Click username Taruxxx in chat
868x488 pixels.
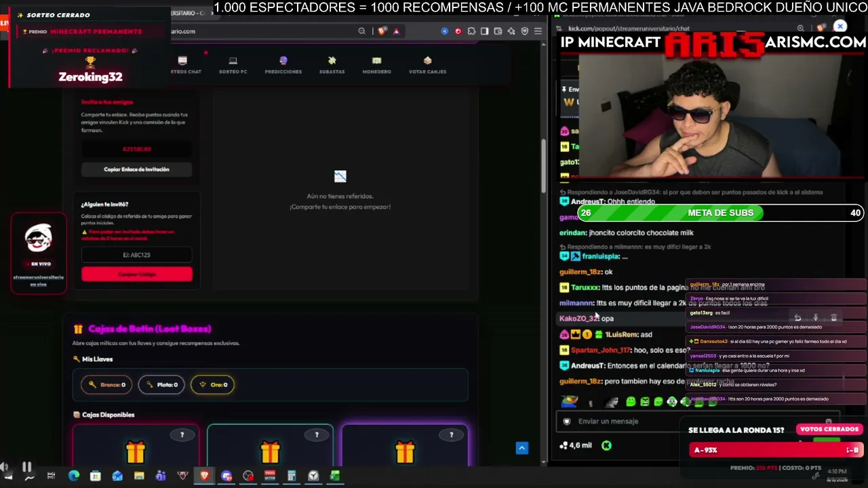tap(585, 287)
